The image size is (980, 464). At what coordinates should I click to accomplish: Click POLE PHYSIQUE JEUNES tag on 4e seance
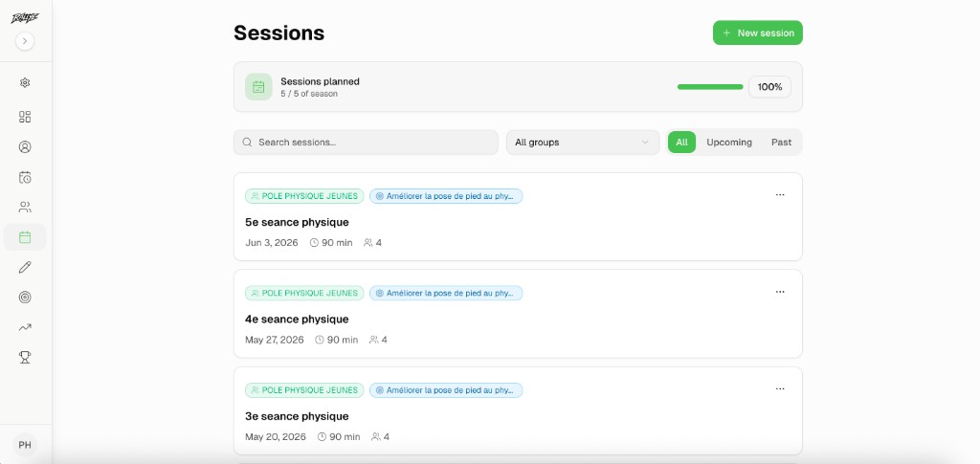point(304,293)
